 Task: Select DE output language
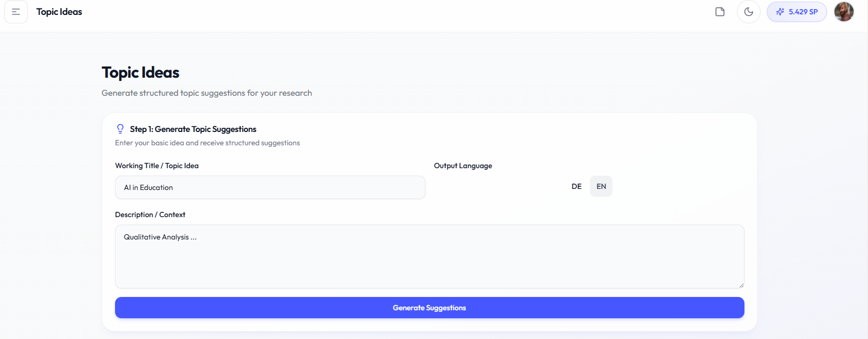(577, 186)
